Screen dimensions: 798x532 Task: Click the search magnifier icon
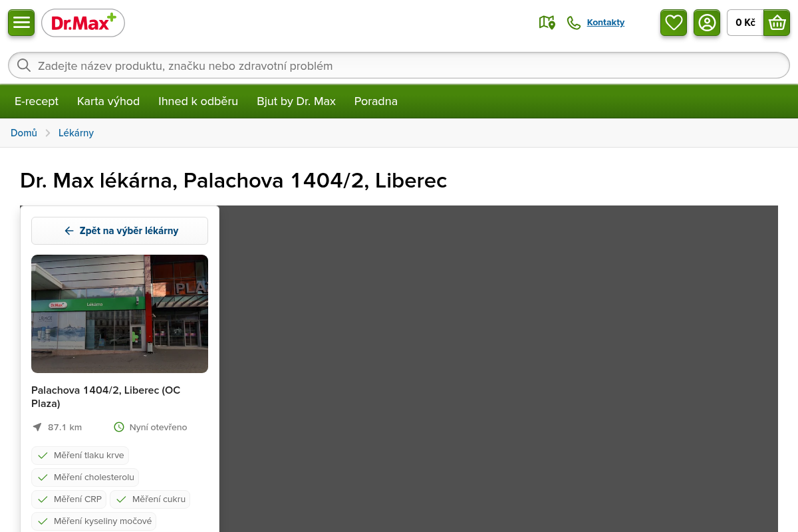pos(24,65)
